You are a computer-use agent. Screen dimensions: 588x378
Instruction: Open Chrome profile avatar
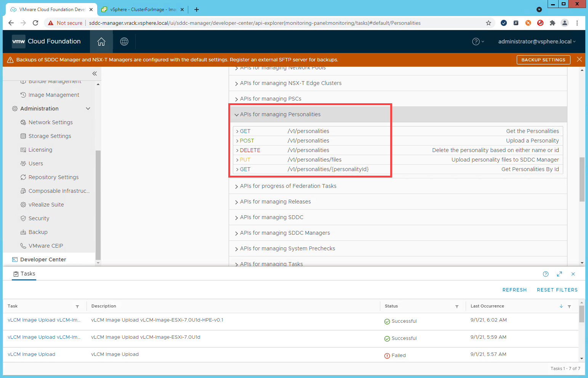pyautogui.click(x=565, y=23)
